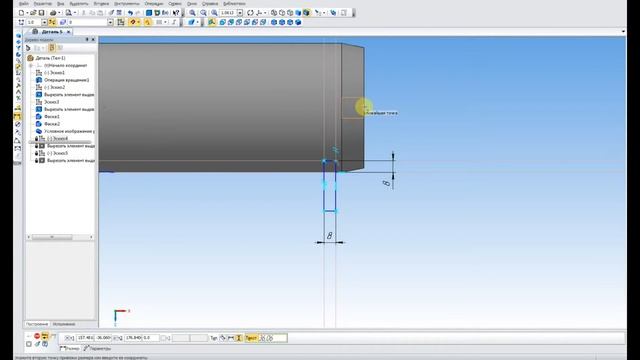The width and height of the screenshot is (640, 360).
Task: Select Фаска1 in the model tree
Action: tap(52, 117)
